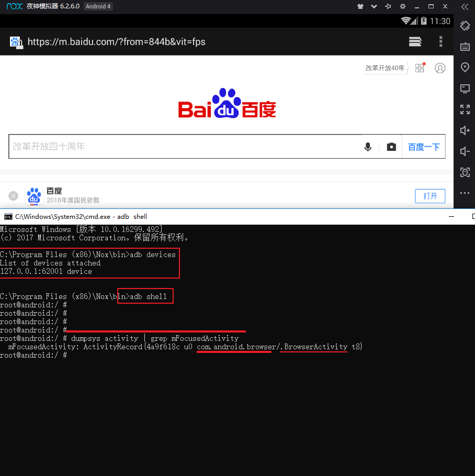Viewport: 475px width, 476px height.
Task: Click the Baidu app paw icon in banner
Action: (34, 196)
